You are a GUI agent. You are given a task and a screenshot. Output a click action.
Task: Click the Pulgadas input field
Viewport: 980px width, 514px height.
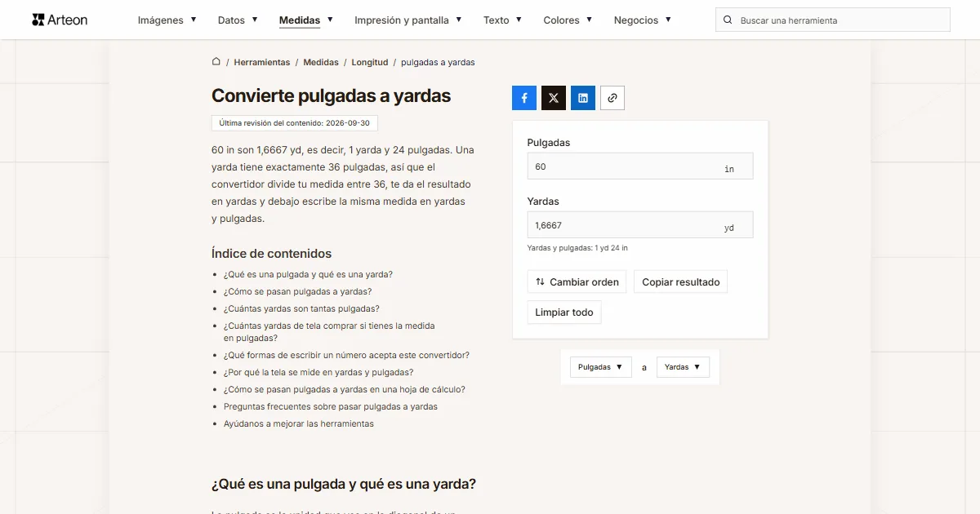tap(640, 166)
